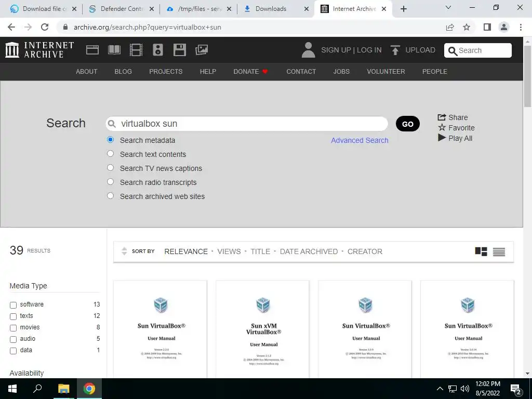Click the header Search box
The image size is (532, 399).
click(478, 50)
